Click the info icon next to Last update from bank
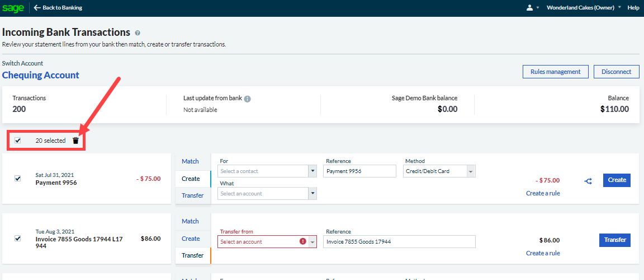Viewport: 644px width, 280px height. (247, 99)
